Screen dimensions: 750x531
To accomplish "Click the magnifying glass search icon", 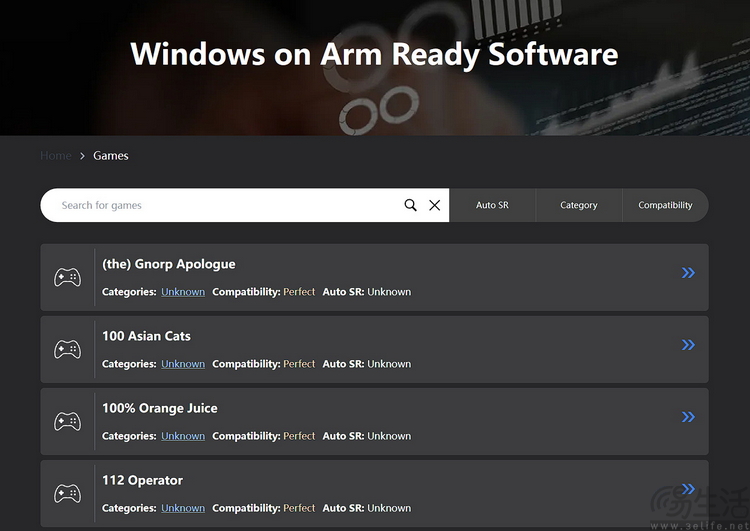I will [x=410, y=205].
